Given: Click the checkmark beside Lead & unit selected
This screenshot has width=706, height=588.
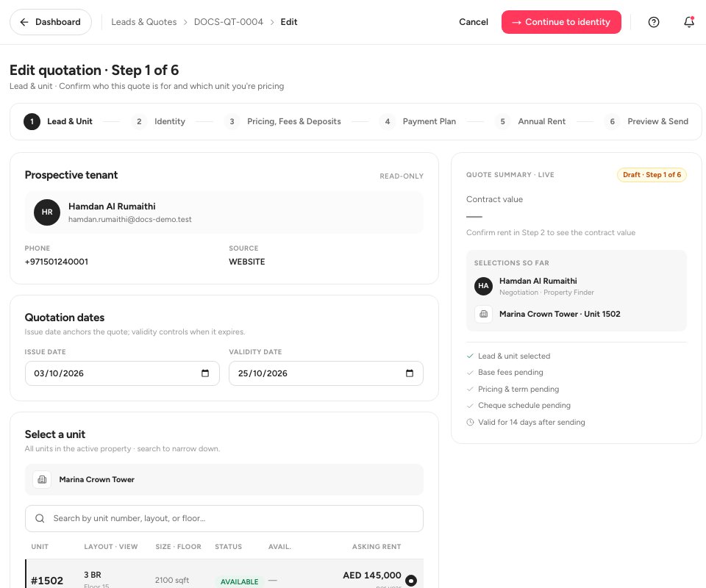Looking at the screenshot, I should 470,356.
